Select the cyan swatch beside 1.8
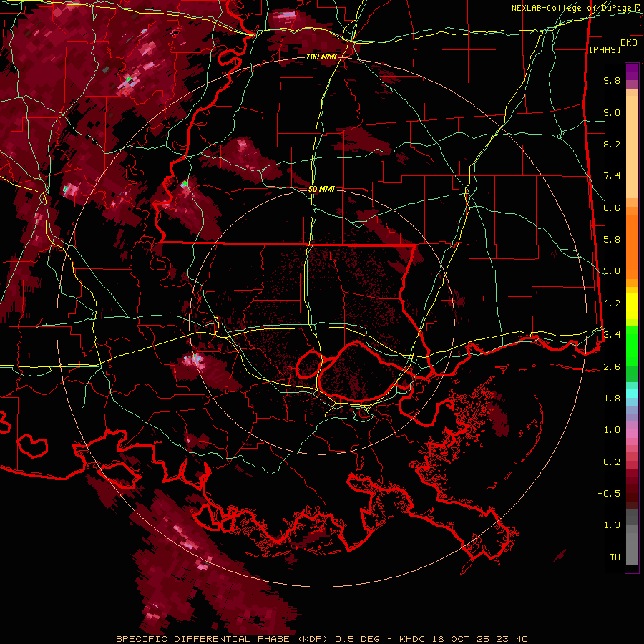This screenshot has height=644, width=644. [632, 394]
